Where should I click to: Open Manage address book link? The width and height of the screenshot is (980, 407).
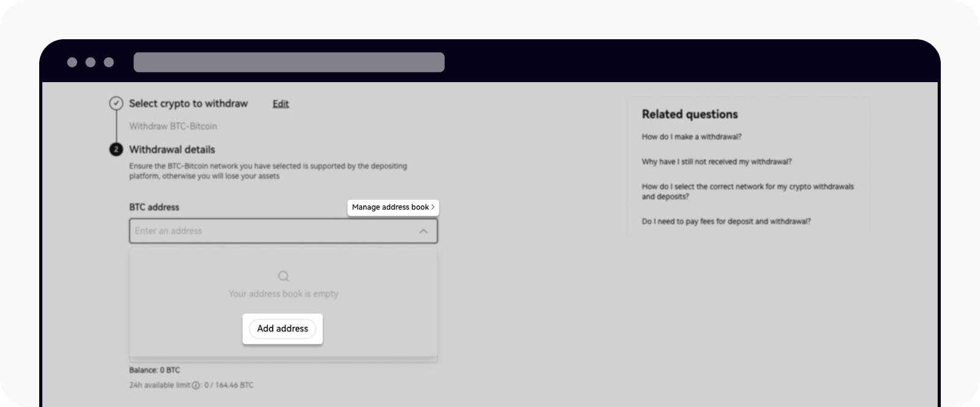393,207
